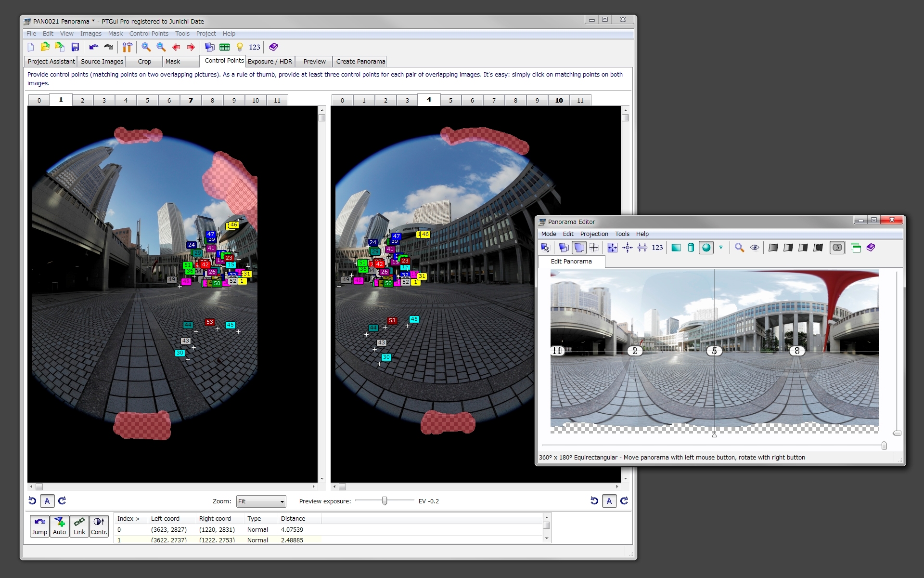The image size is (924, 578).
Task: Click the yellow light bulb icon
Action: [240, 47]
